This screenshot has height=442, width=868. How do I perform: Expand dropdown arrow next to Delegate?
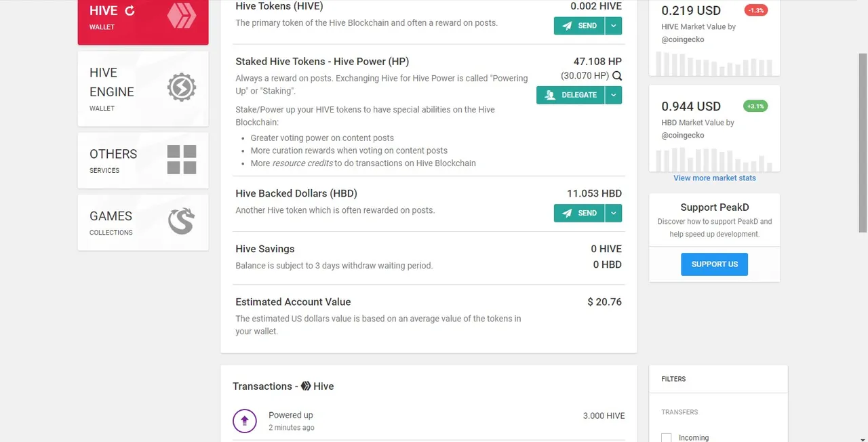[x=613, y=95]
